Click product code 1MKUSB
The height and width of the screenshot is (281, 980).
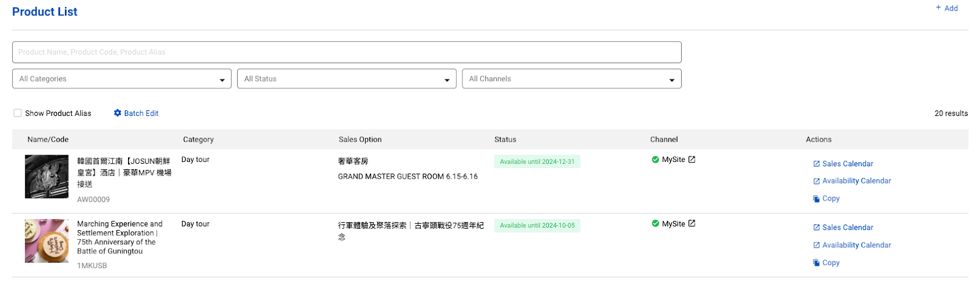(92, 266)
